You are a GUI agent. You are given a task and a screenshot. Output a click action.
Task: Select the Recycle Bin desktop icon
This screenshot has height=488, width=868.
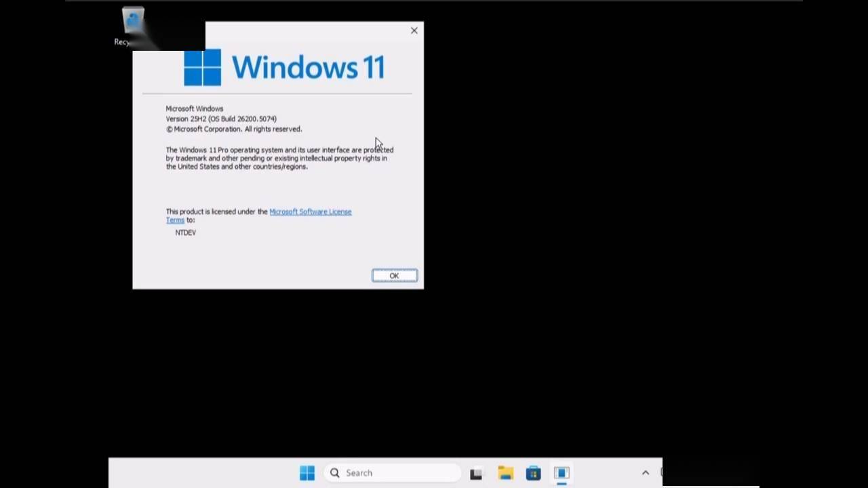pos(133,26)
